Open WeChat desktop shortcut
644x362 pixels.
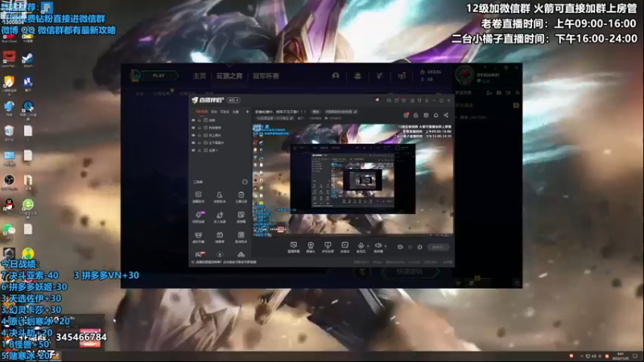pyautogui.click(x=9, y=231)
